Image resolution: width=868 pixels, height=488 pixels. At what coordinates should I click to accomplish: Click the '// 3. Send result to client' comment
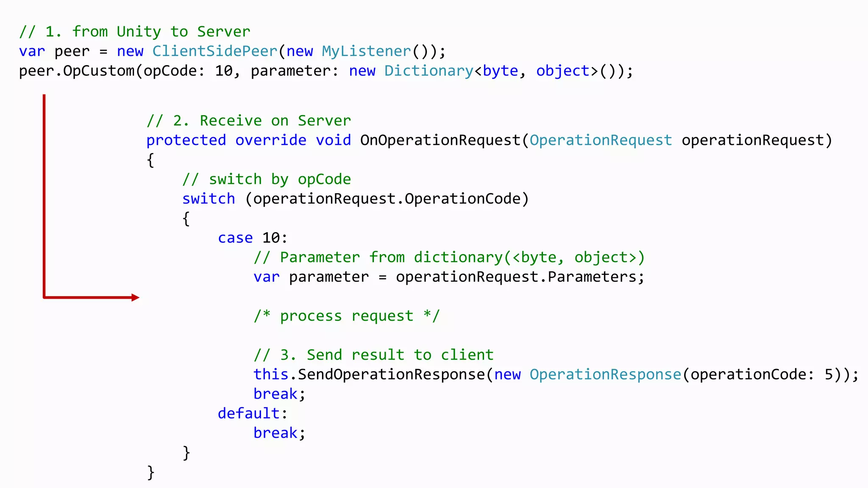pyautogui.click(x=373, y=355)
